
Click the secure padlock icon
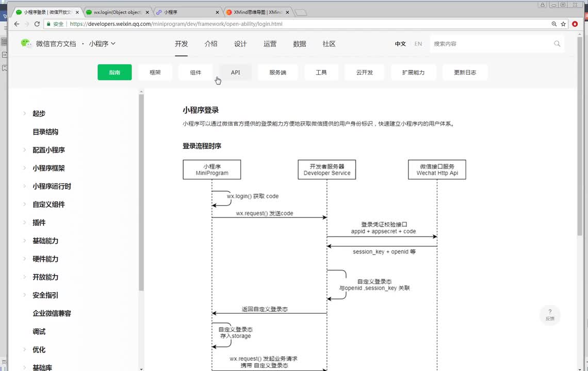48,24
